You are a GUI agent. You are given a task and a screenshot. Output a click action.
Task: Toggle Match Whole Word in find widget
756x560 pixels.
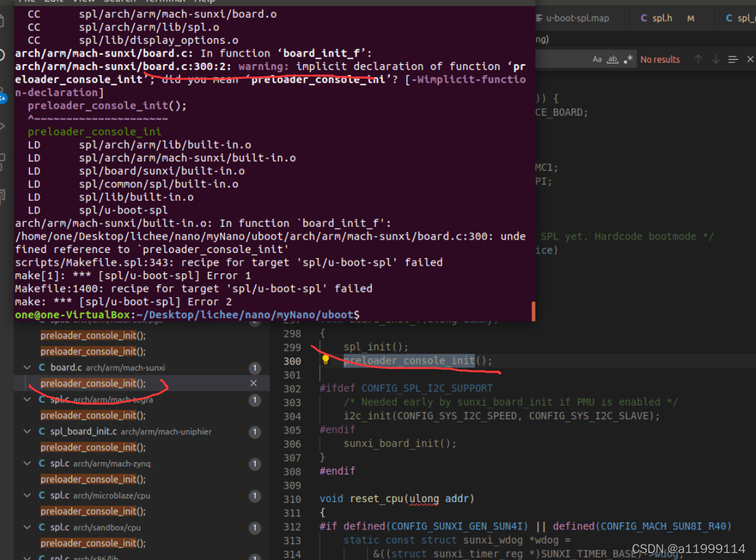click(613, 59)
